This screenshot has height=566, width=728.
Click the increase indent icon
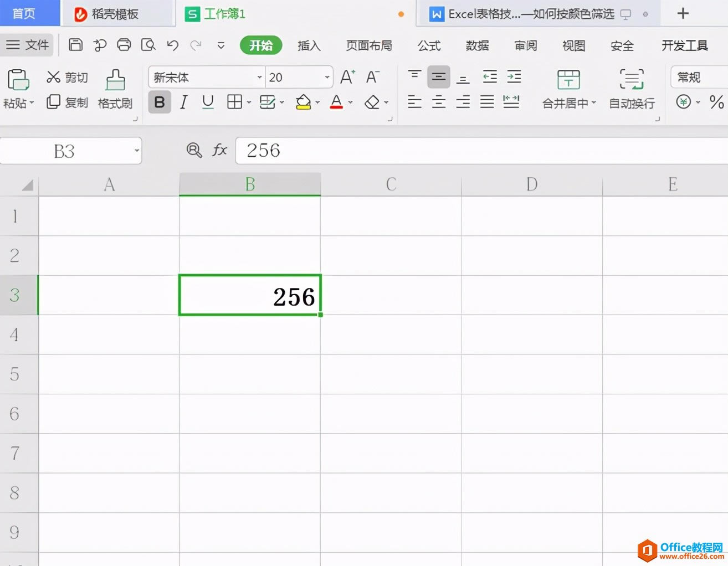coord(514,77)
